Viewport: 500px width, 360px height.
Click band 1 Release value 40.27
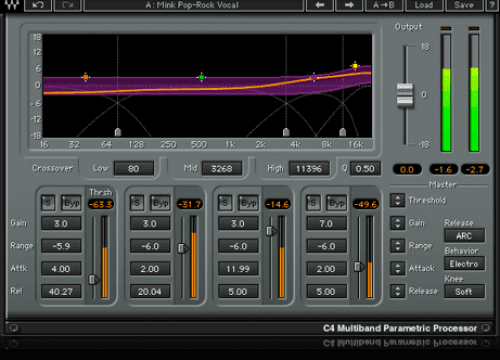pos(61,291)
